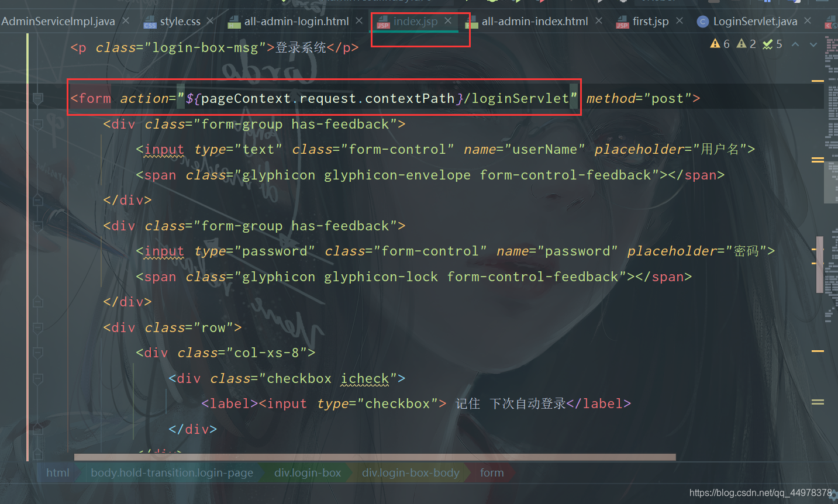Click the JSP file icon on first.jsp tab

(x=622, y=22)
